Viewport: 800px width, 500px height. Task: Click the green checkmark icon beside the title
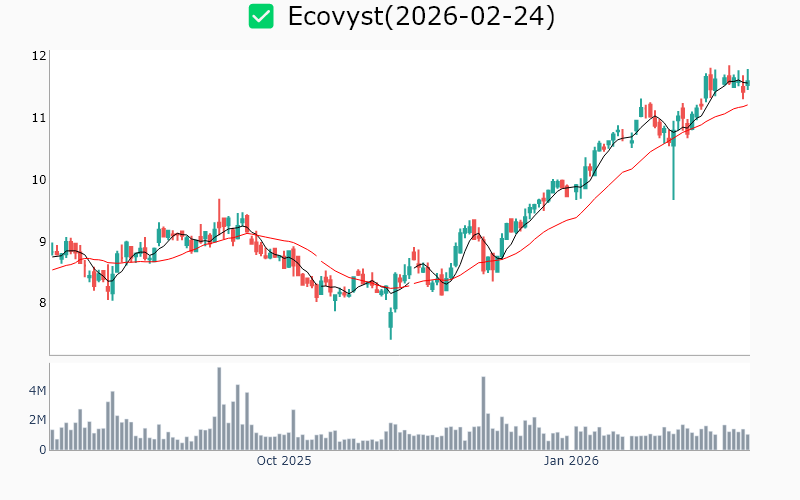pos(261,16)
